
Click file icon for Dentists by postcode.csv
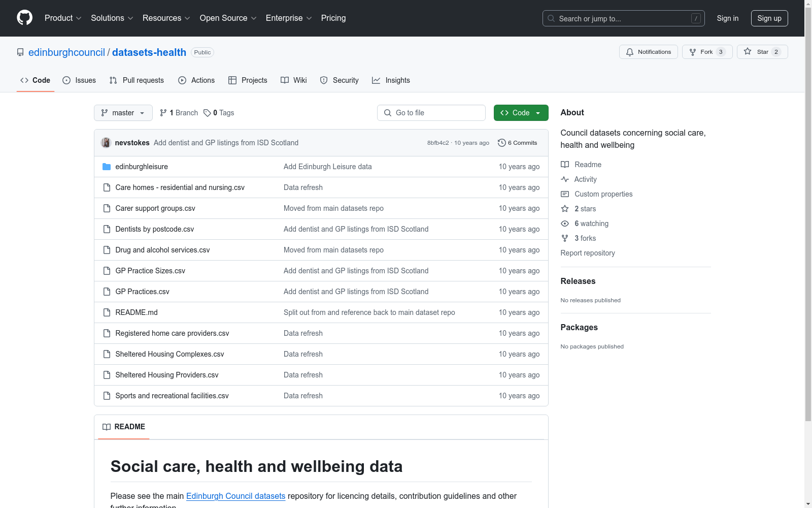[x=107, y=229]
